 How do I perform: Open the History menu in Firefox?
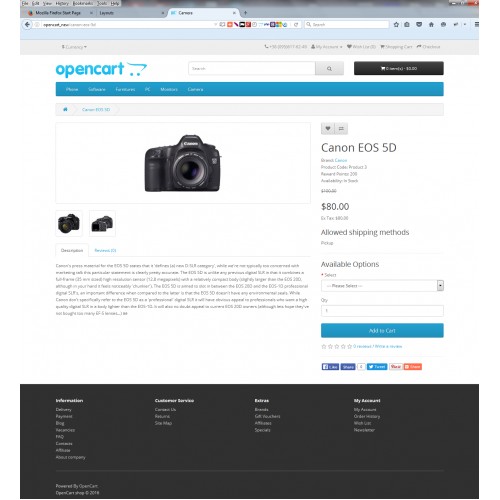point(62,3)
